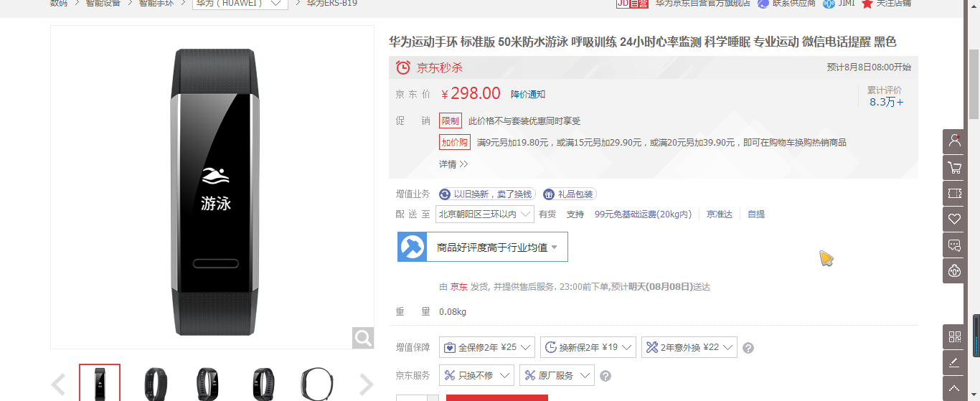
Task: Expand the 只换不修 service dropdown
Action: click(476, 375)
